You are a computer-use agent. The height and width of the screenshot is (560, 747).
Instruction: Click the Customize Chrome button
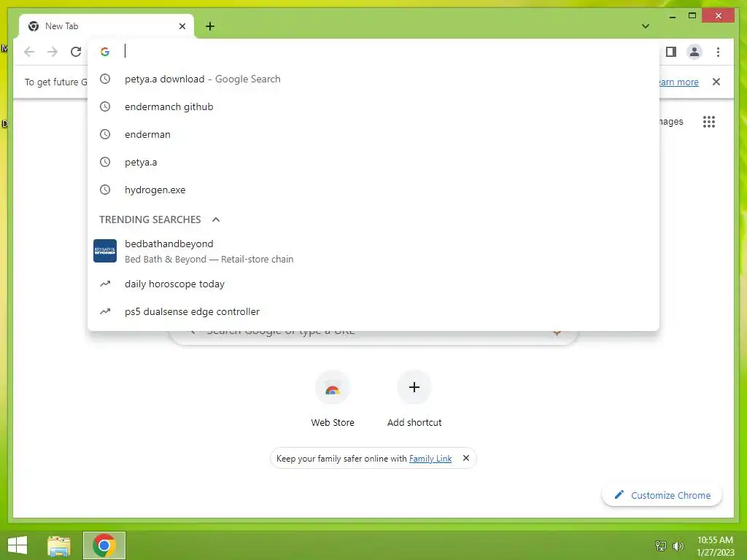click(x=662, y=495)
